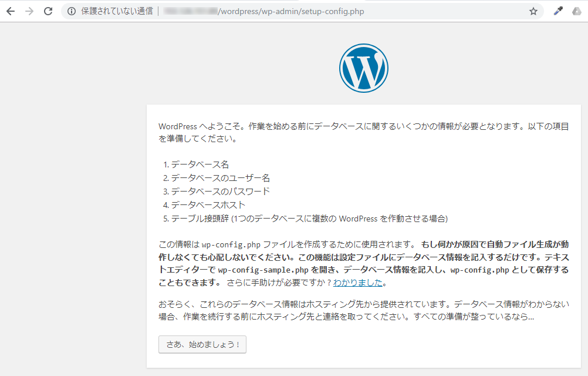Click the browser forward arrow
Screen dimensions: 588x376
coord(29,11)
